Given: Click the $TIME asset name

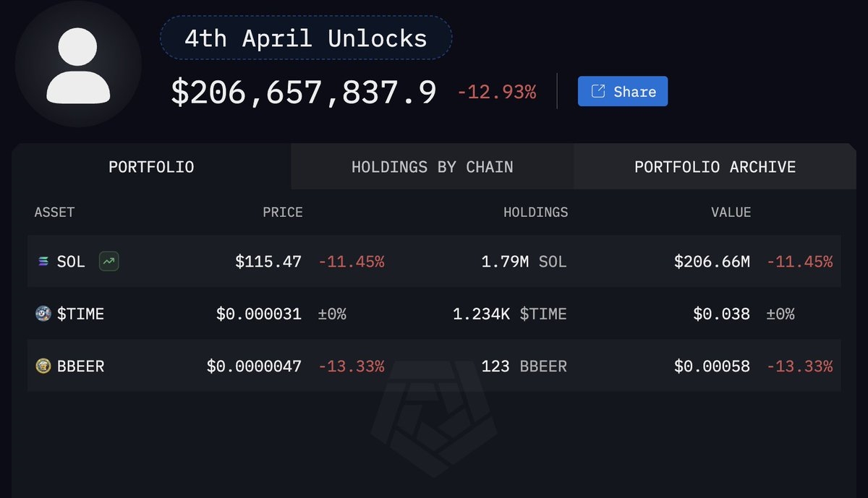Looking at the screenshot, I should 80,314.
